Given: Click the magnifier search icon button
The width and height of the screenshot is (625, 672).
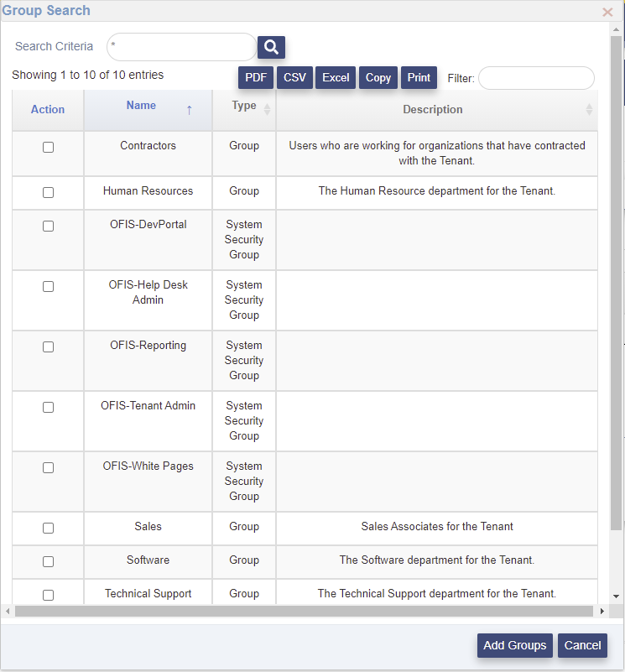Looking at the screenshot, I should pyautogui.click(x=271, y=47).
